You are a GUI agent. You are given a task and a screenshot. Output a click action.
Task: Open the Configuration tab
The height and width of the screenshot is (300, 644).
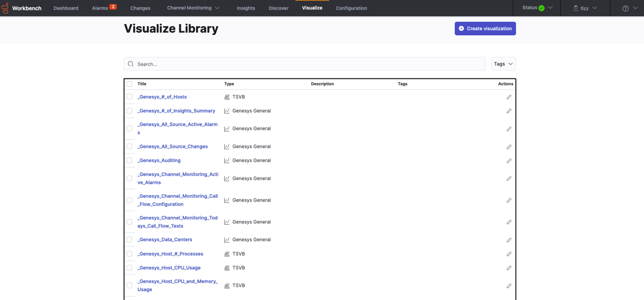click(x=352, y=8)
